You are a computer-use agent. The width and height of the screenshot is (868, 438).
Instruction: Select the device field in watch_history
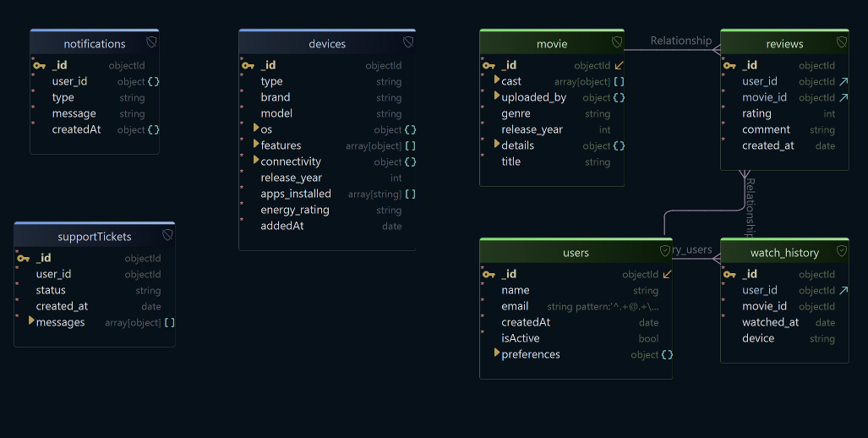784,338
